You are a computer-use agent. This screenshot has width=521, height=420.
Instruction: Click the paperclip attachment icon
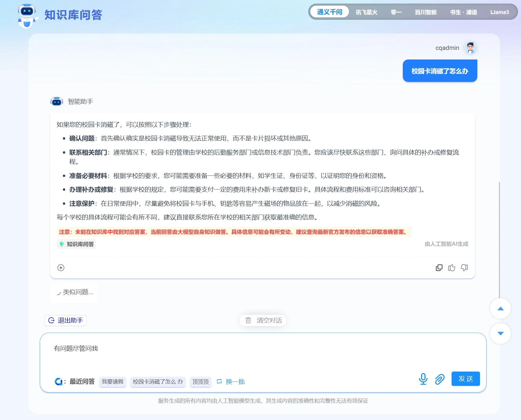(x=440, y=379)
